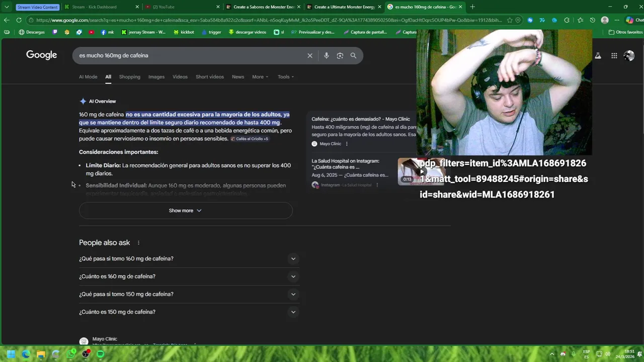This screenshot has width=644, height=362.
Task: Go back with the browser back arrow
Action: click(x=7, y=20)
